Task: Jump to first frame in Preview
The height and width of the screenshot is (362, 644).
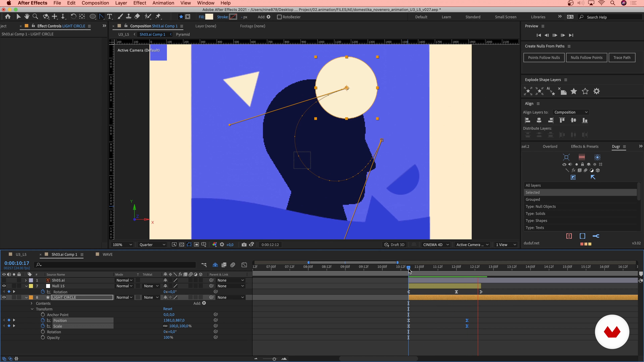Action: tap(539, 35)
